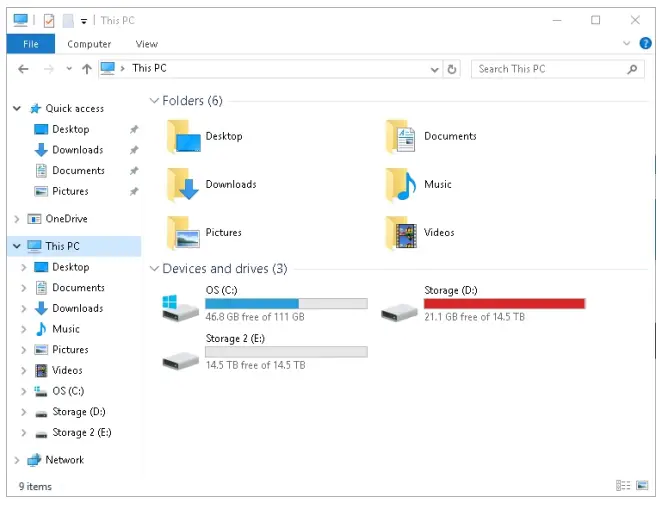The width and height of the screenshot is (662, 511).
Task: Expand the Network tree node
Action: coord(17,460)
